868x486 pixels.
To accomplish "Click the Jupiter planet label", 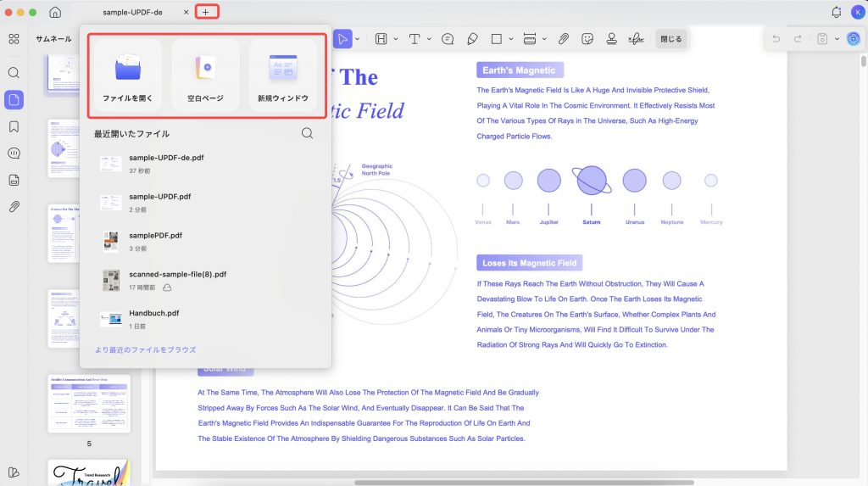I will click(x=548, y=222).
